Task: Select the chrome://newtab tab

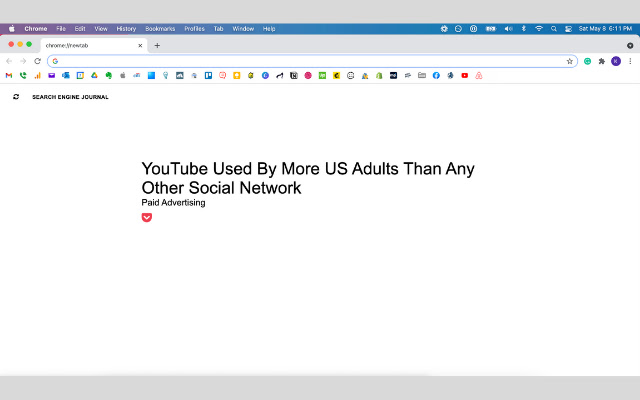Action: 94,45
